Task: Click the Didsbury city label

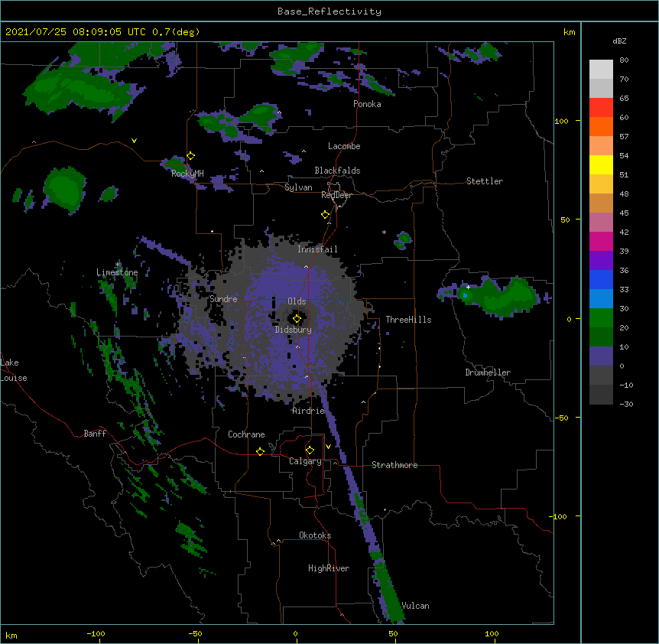Action: (x=294, y=330)
